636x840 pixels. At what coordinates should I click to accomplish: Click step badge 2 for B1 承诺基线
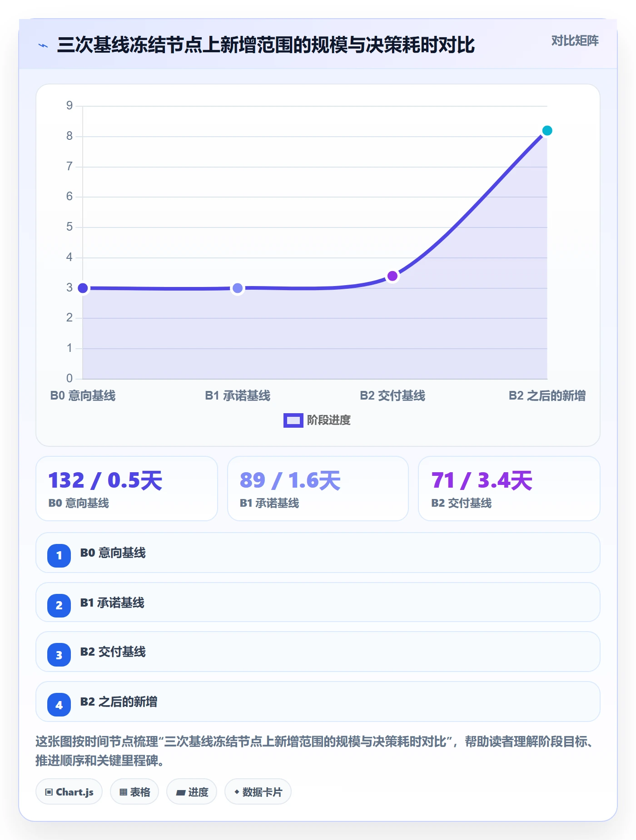pyautogui.click(x=59, y=605)
